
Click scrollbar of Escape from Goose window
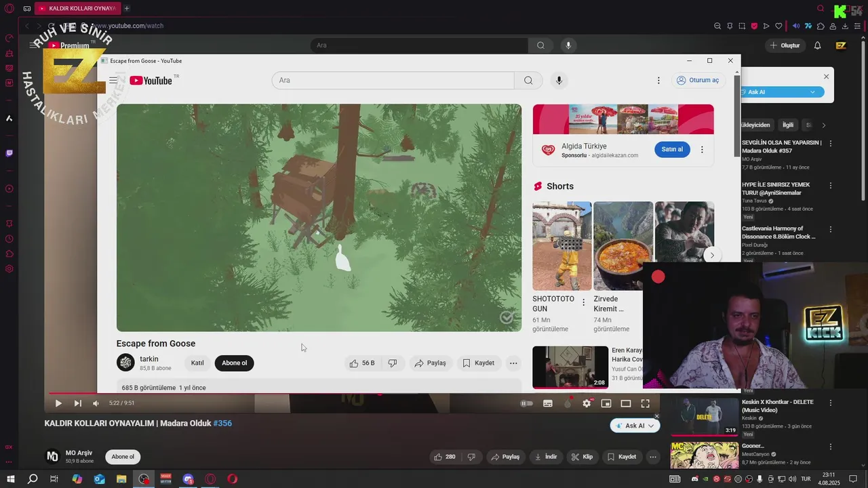pos(737,115)
